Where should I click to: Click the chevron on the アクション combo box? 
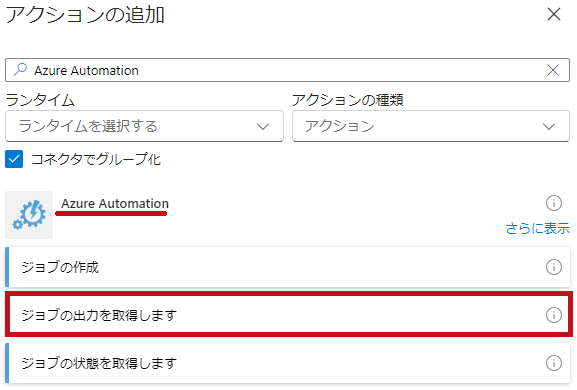549,127
